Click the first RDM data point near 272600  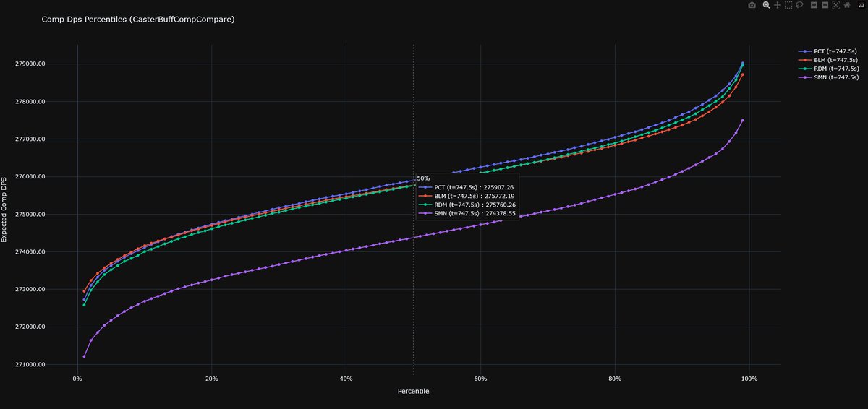point(84,305)
